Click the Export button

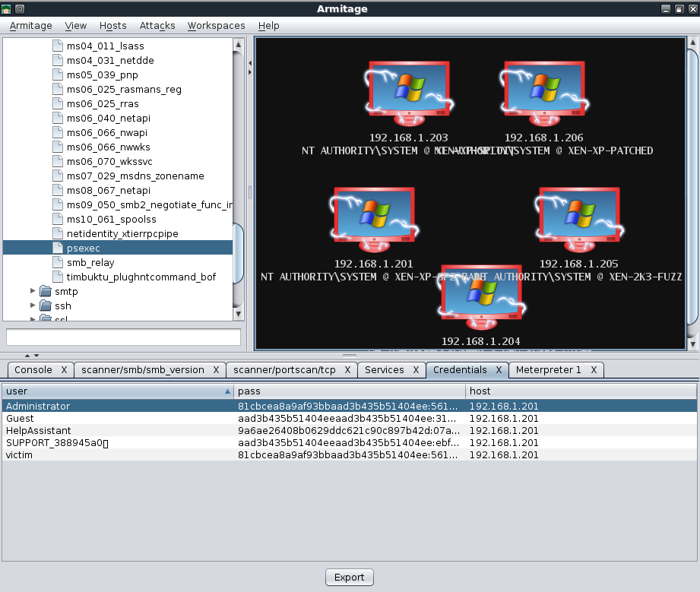coord(349,578)
